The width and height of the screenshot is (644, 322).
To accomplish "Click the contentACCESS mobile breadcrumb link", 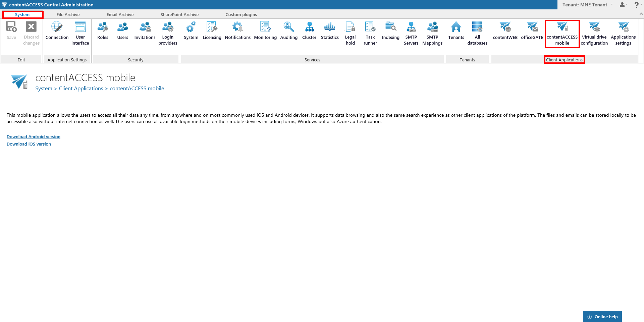I will (137, 89).
